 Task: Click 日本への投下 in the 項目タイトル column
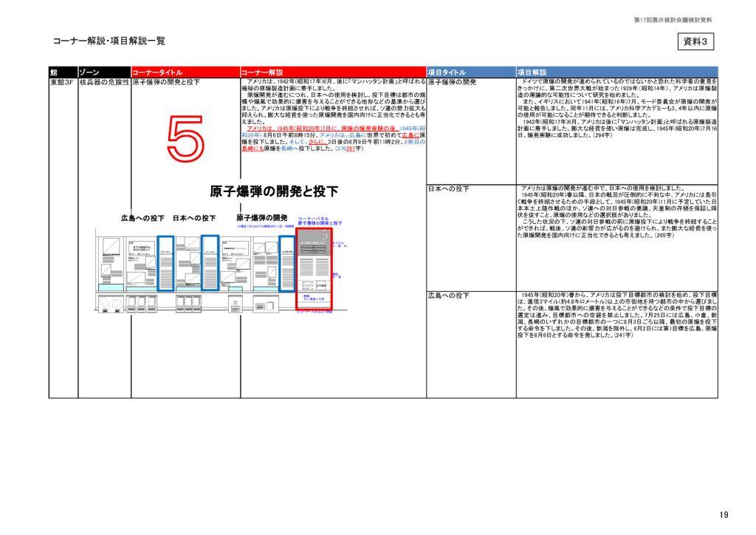[448, 189]
